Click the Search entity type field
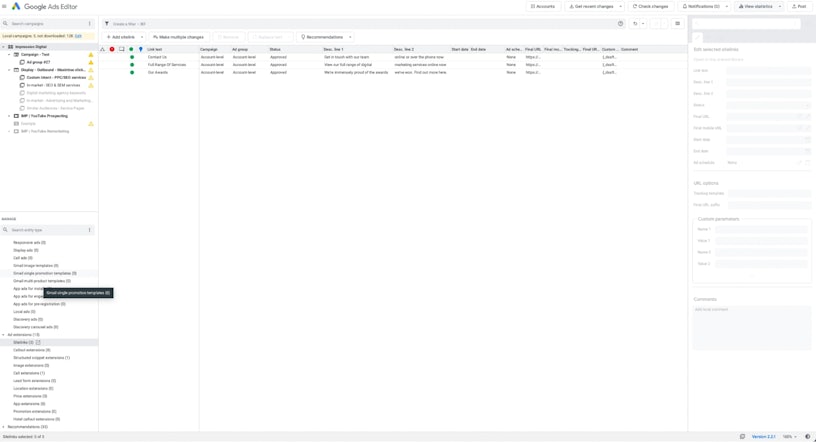 click(x=47, y=230)
